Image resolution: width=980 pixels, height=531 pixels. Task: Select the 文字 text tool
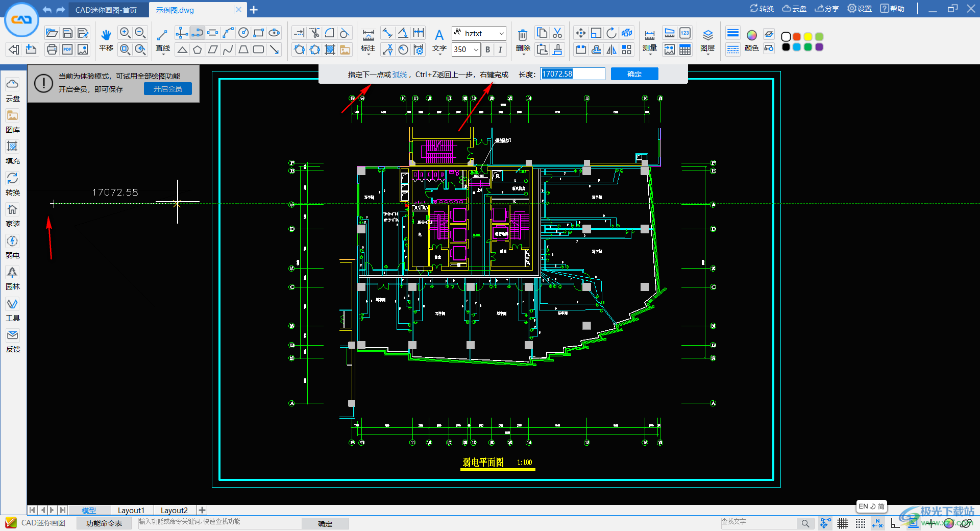[x=439, y=40]
